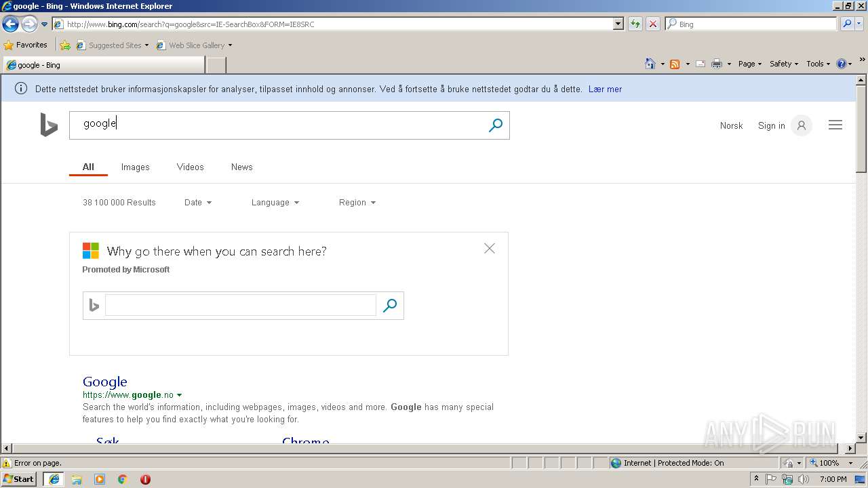Click the address bar URL field
Image resolution: width=868 pixels, height=488 pixels.
pyautogui.click(x=332, y=24)
